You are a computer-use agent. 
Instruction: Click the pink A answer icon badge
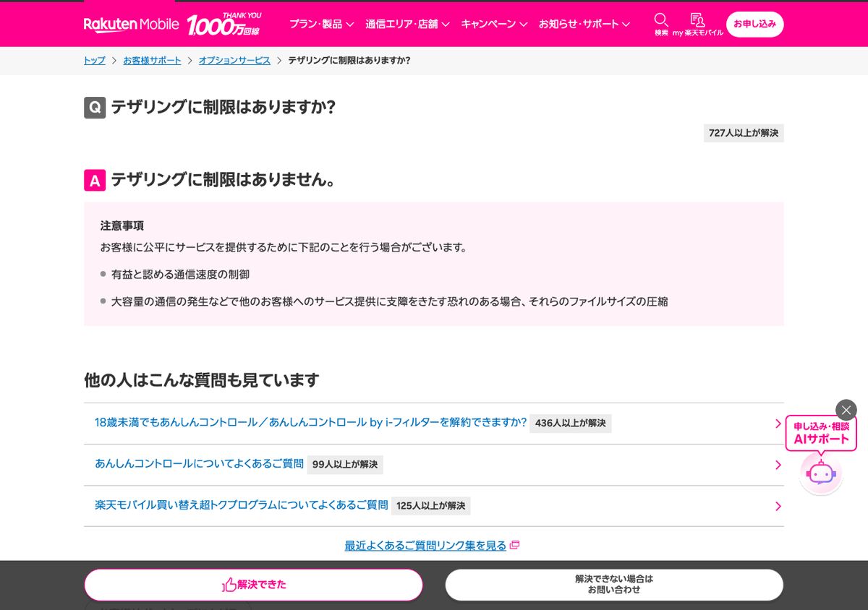[x=95, y=180]
